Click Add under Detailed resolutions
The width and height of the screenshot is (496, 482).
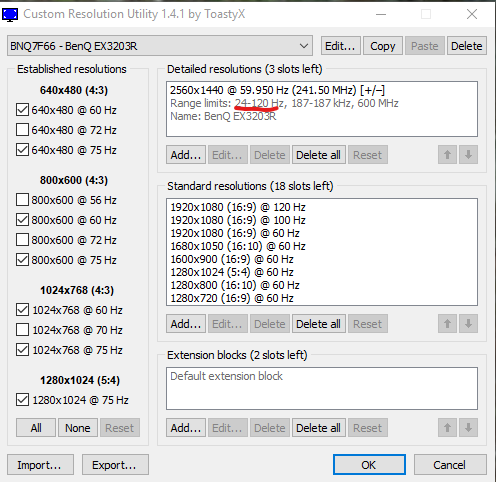[x=186, y=155]
